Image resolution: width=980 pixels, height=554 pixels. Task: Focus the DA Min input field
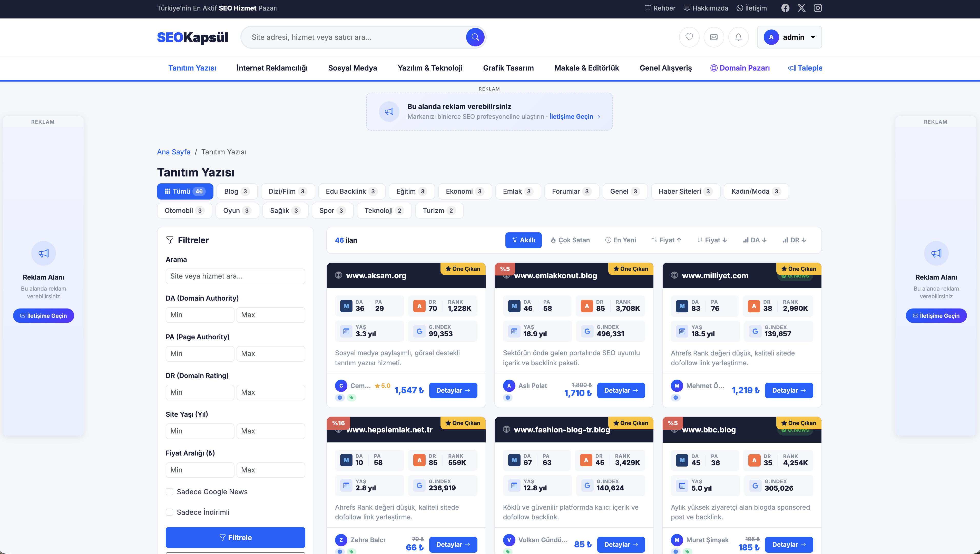(200, 315)
